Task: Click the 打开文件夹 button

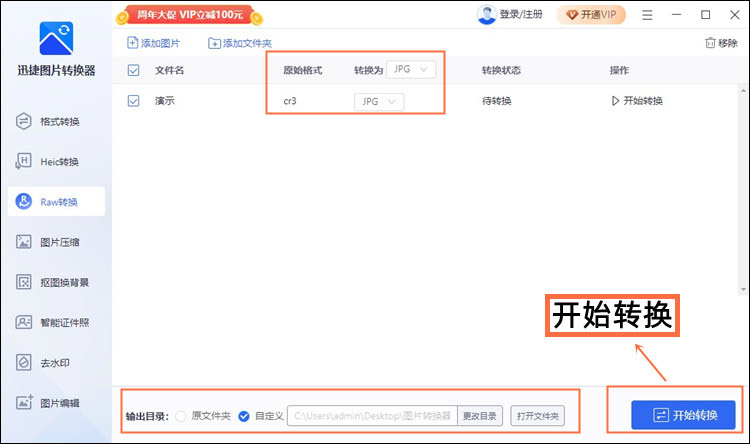Action: (x=538, y=416)
